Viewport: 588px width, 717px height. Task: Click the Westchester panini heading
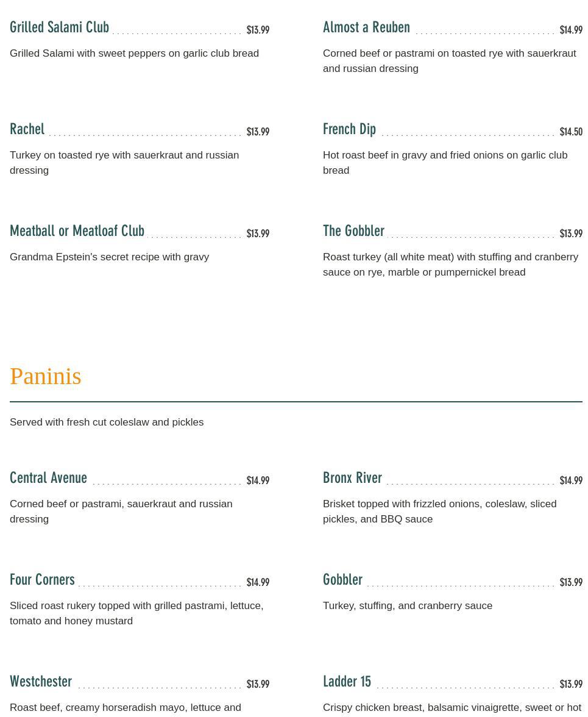(41, 682)
